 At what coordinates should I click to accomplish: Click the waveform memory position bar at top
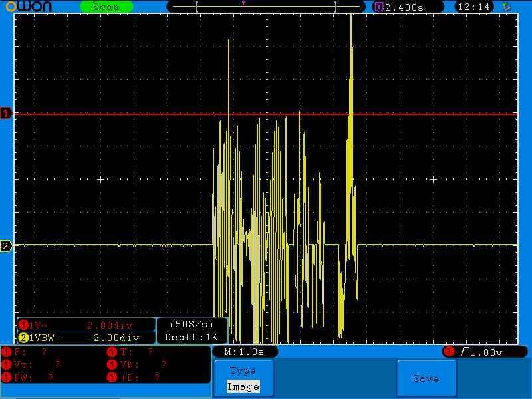coord(266,7)
